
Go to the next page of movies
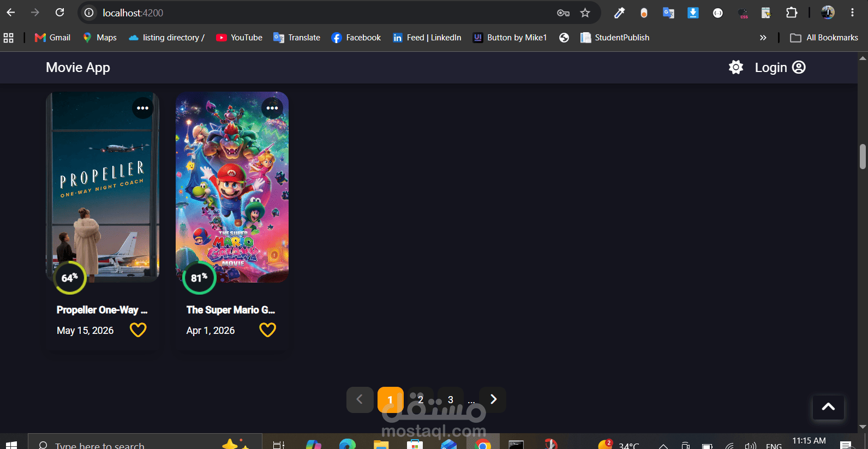493,399
